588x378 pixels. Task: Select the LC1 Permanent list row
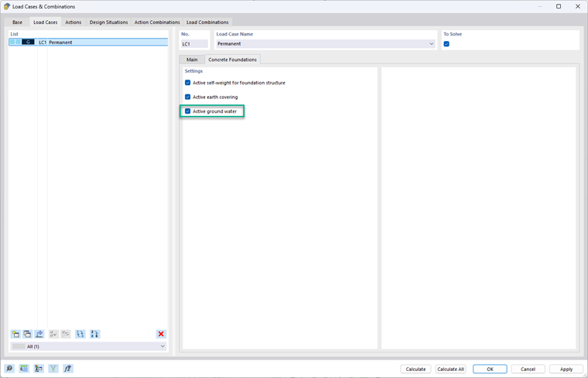tap(88, 42)
